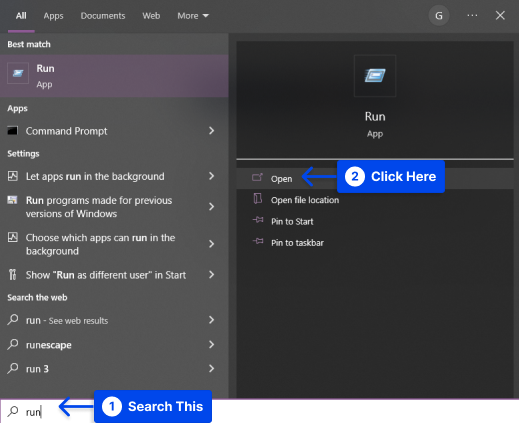This screenshot has height=423, width=519.
Task: Click the Run app icon in Best match
Action: [18, 73]
